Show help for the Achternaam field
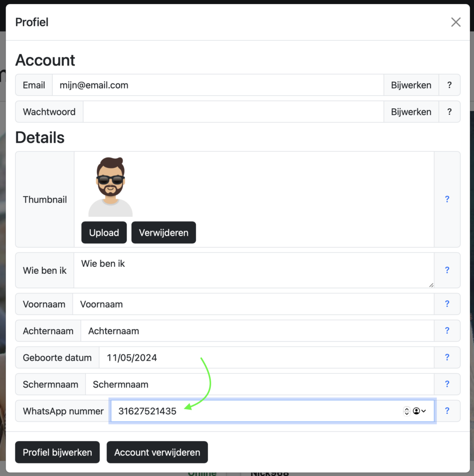 (447, 331)
